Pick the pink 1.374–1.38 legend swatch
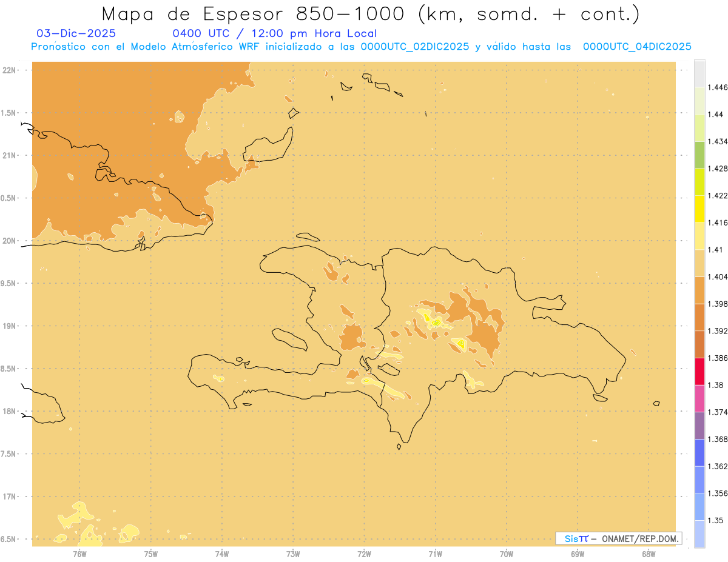The image size is (728, 562). point(699,398)
